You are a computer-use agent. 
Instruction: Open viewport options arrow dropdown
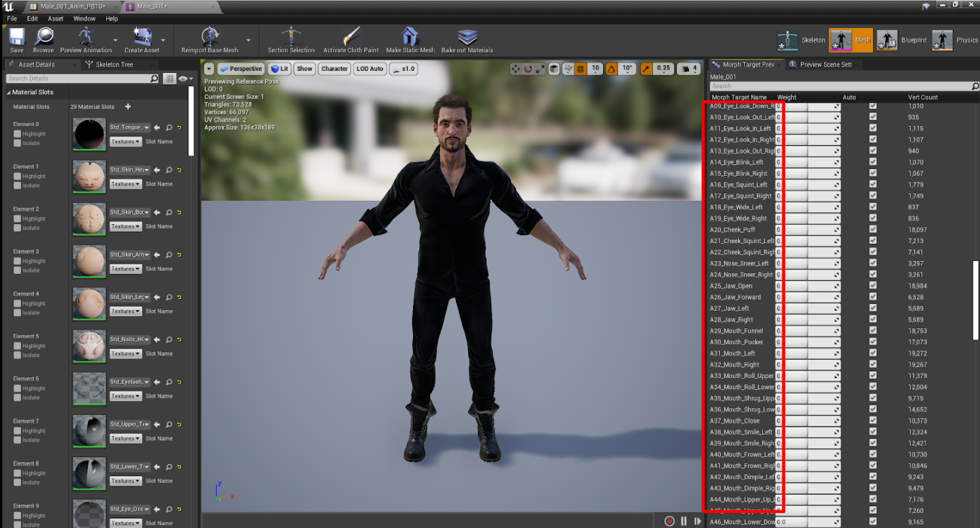(x=209, y=69)
